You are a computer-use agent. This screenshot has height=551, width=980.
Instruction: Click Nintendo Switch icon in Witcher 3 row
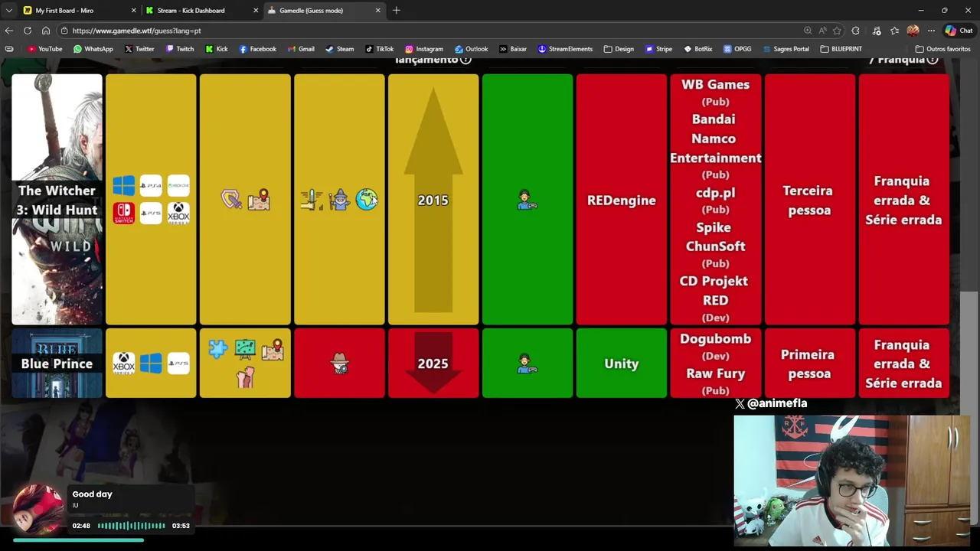click(123, 213)
